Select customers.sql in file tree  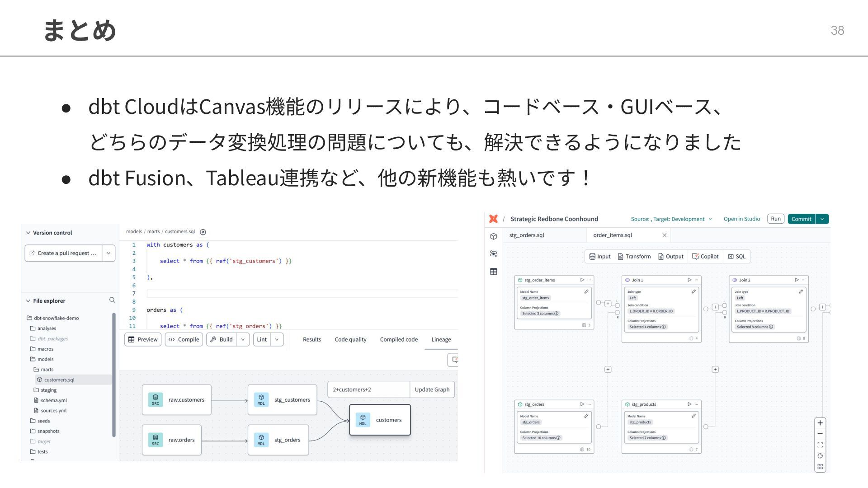pyautogui.click(x=59, y=380)
